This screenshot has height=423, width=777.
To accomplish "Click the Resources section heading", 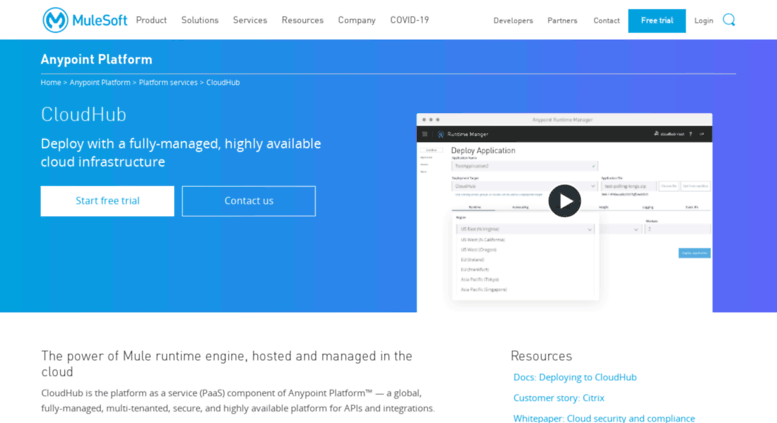I will point(541,356).
